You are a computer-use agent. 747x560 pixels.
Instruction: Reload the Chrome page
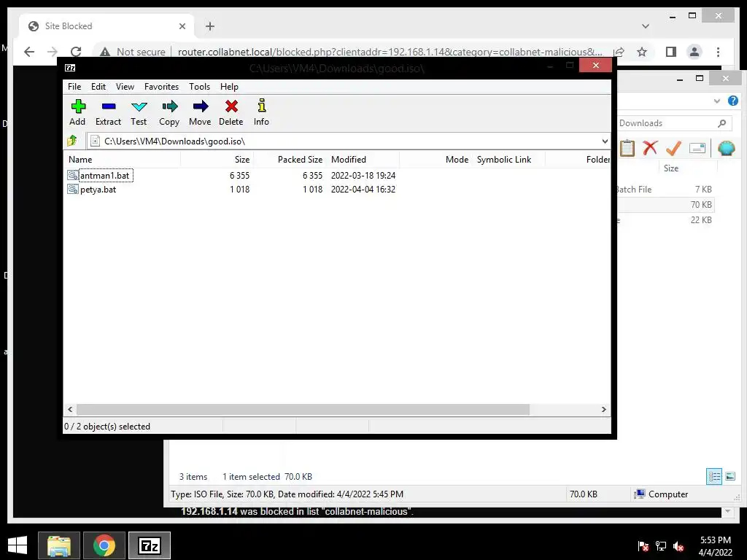coord(76,52)
